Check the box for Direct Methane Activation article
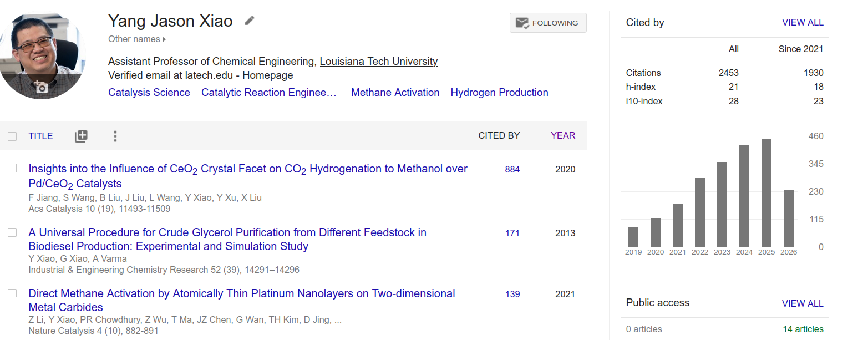Screen dimensions: 868x340 click(x=12, y=293)
